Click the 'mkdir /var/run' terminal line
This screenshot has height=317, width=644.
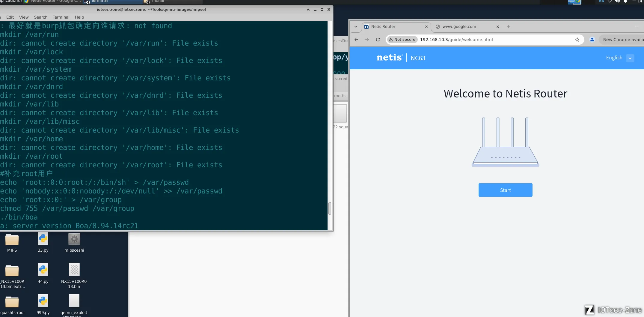pyautogui.click(x=29, y=34)
